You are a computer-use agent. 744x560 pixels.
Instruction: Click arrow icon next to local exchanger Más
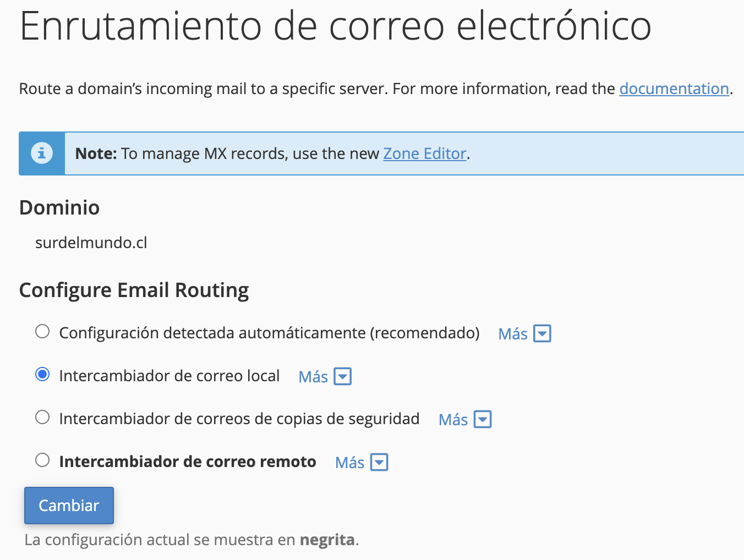pos(343,376)
